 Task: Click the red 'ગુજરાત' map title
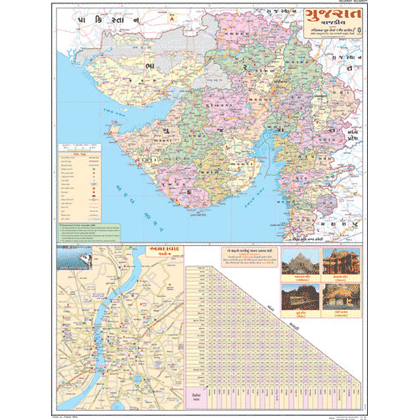click(x=332, y=15)
